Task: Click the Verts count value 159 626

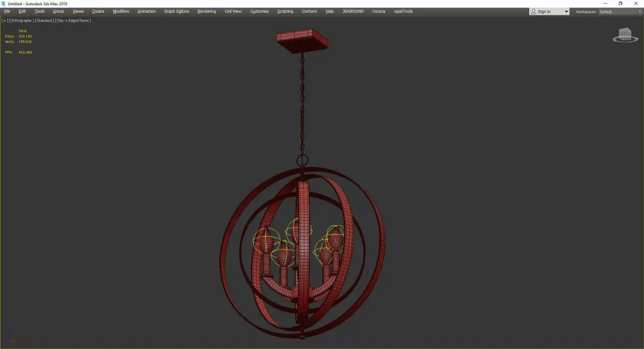Action: click(25, 41)
